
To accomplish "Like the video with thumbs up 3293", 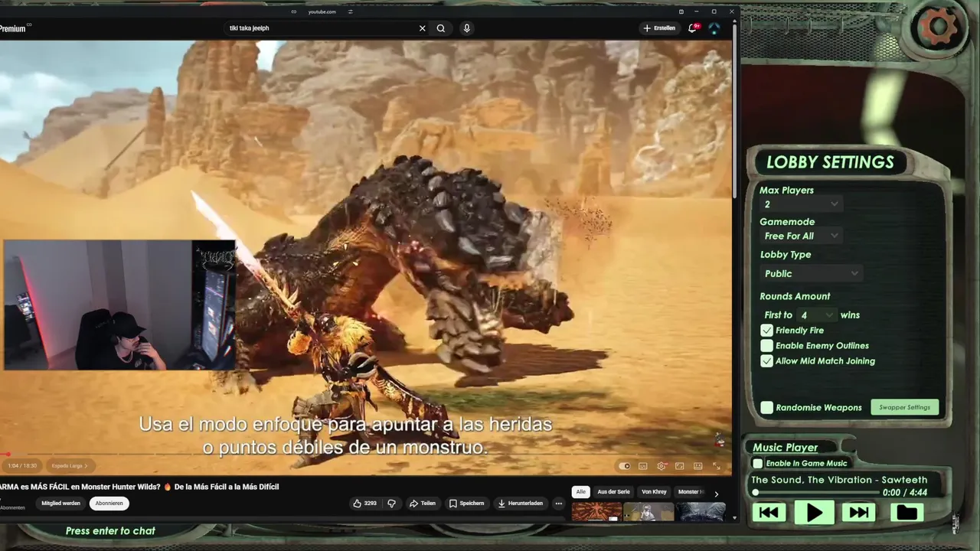I will 364,504.
